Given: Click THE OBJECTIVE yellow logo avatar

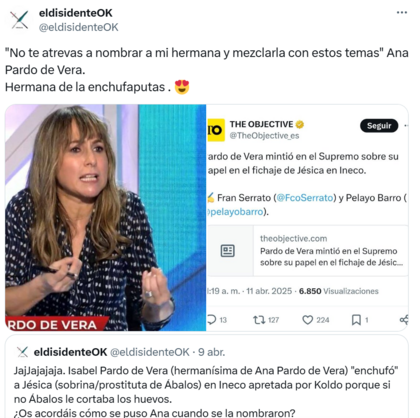Looking at the screenshot, I should 216,130.
